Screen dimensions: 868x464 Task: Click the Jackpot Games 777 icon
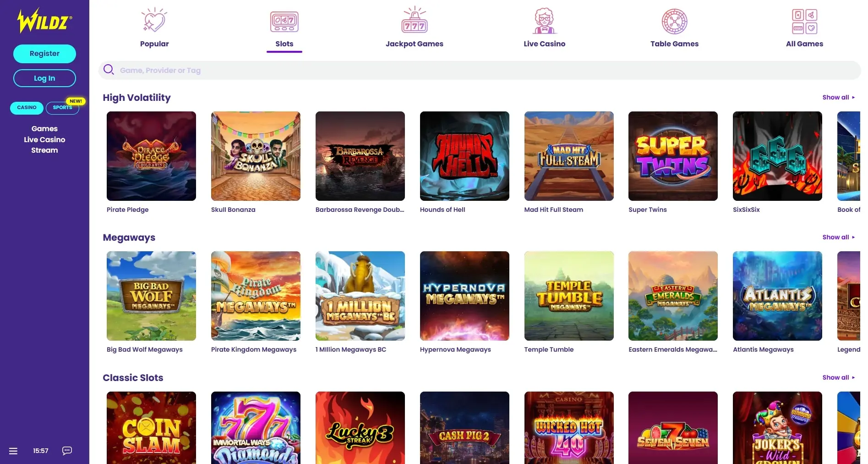415,20
